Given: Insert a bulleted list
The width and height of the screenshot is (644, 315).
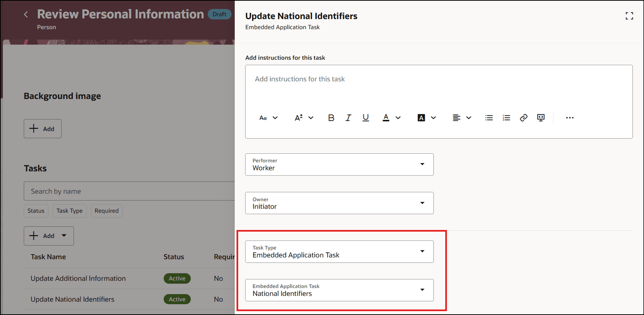Looking at the screenshot, I should (489, 118).
